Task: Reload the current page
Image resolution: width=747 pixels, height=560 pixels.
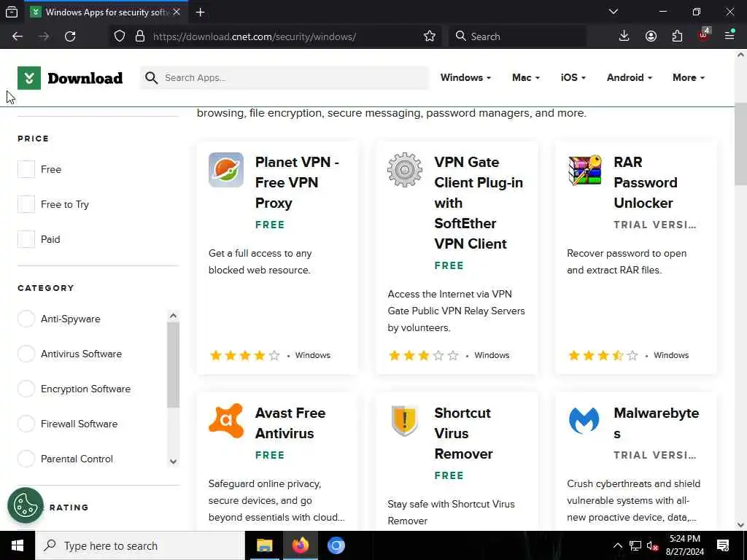Action: (70, 36)
